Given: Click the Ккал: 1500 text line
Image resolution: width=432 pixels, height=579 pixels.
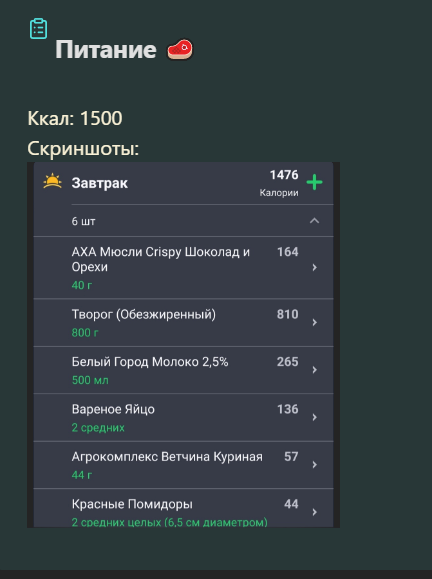Looking at the screenshot, I should [75, 119].
